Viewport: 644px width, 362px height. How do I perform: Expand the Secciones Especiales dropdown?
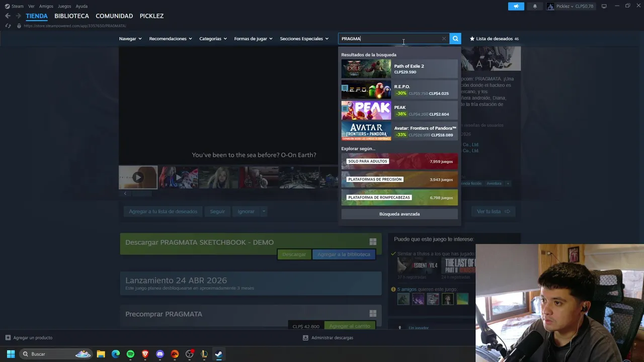pyautogui.click(x=304, y=39)
